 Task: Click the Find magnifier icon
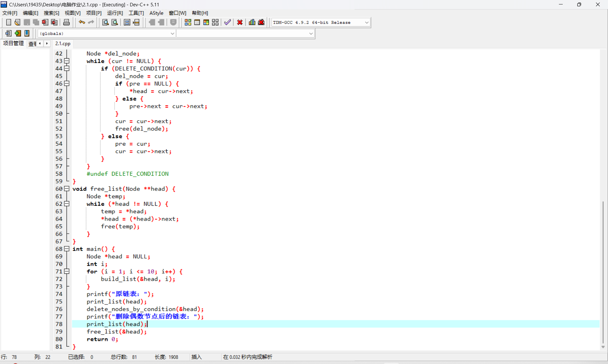105,22
